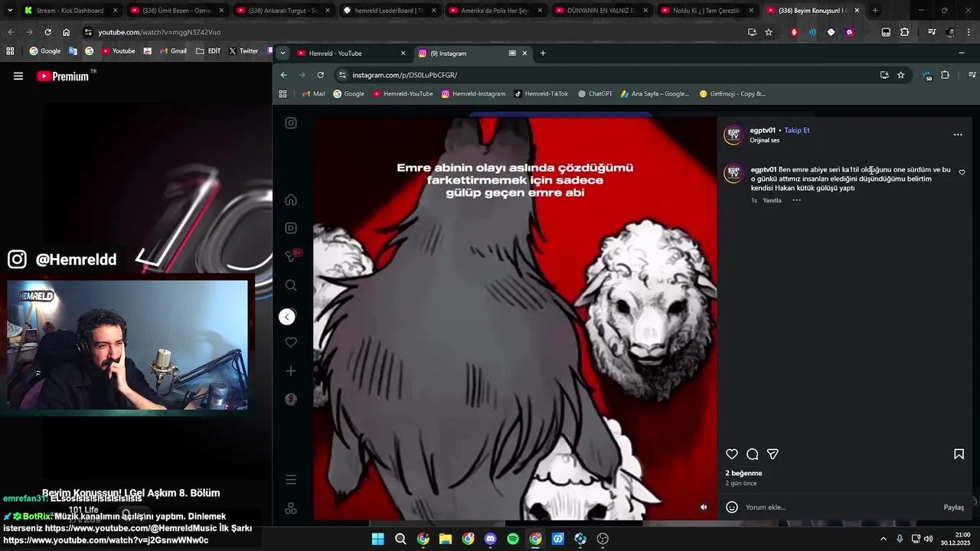Bookmark Instagram page with star icon

point(901,75)
